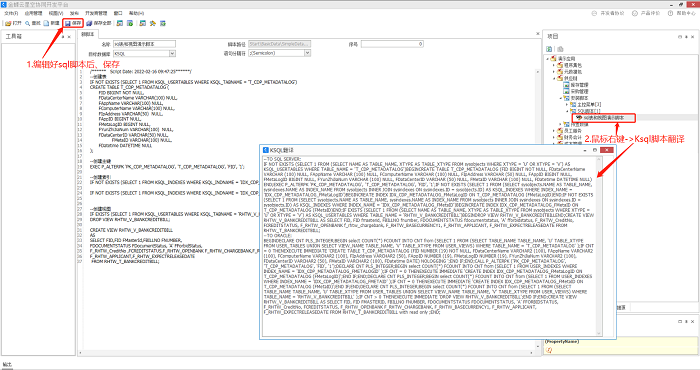Expand the 主控菜单 tree node
The height and width of the screenshot is (370, 700).
[567, 104]
